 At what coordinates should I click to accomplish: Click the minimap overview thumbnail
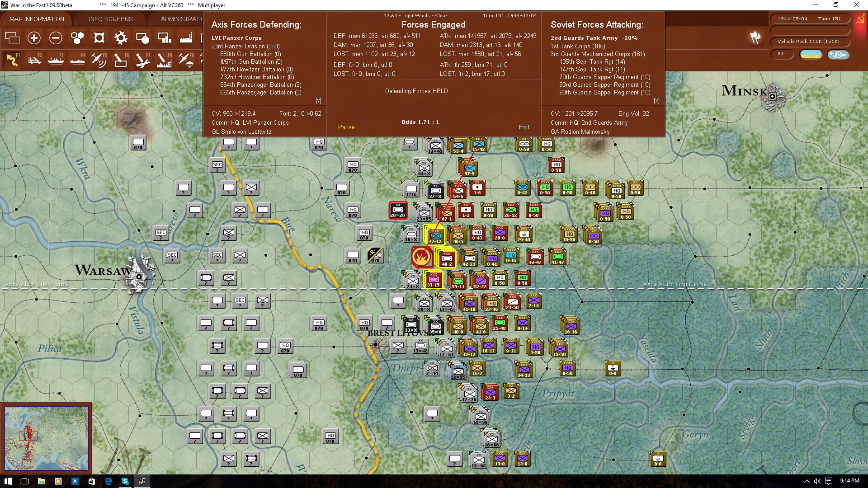coord(46,438)
